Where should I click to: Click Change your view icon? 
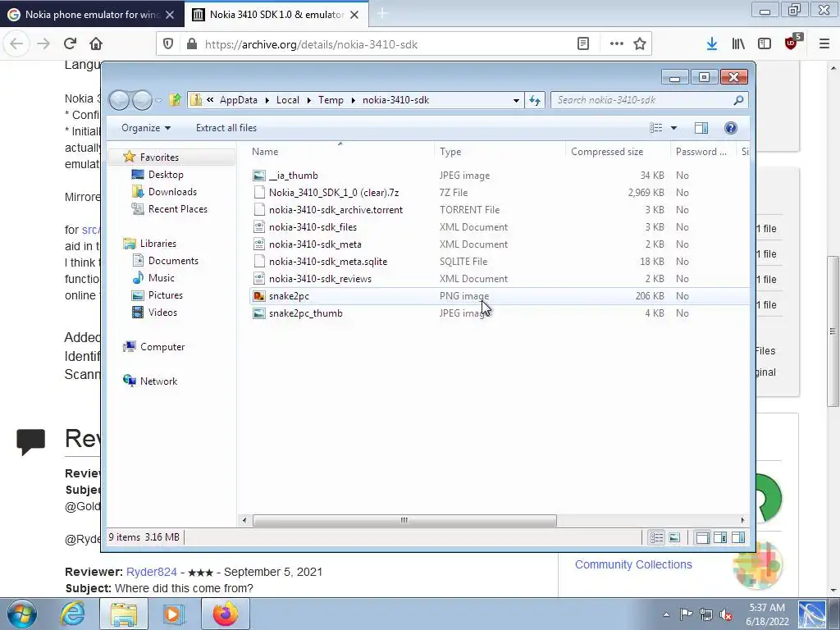(x=656, y=127)
